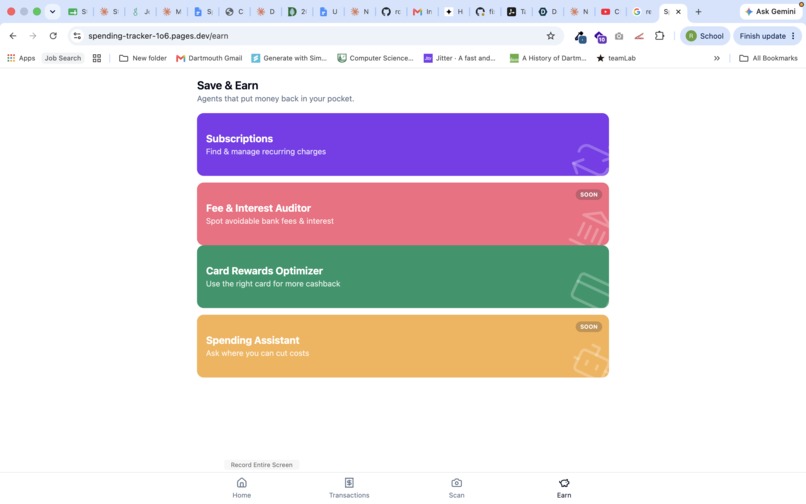Click the tab groups grid icon

pos(97,58)
